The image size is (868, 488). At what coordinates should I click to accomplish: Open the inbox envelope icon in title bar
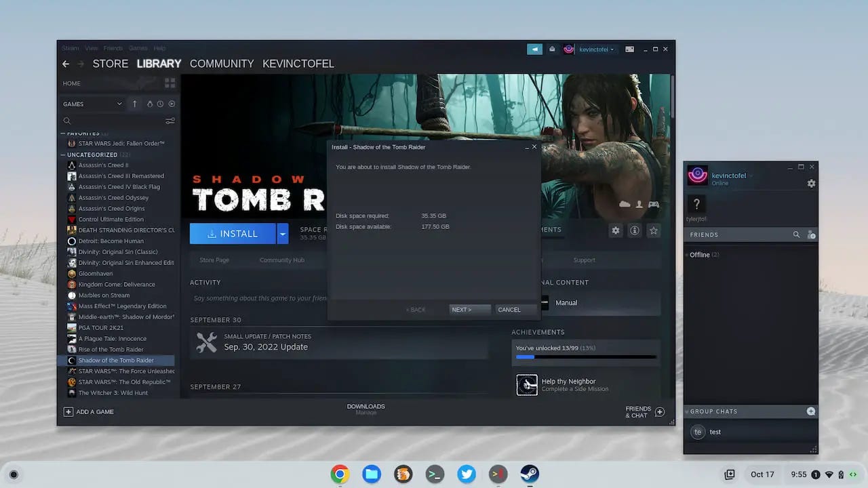pyautogui.click(x=552, y=49)
